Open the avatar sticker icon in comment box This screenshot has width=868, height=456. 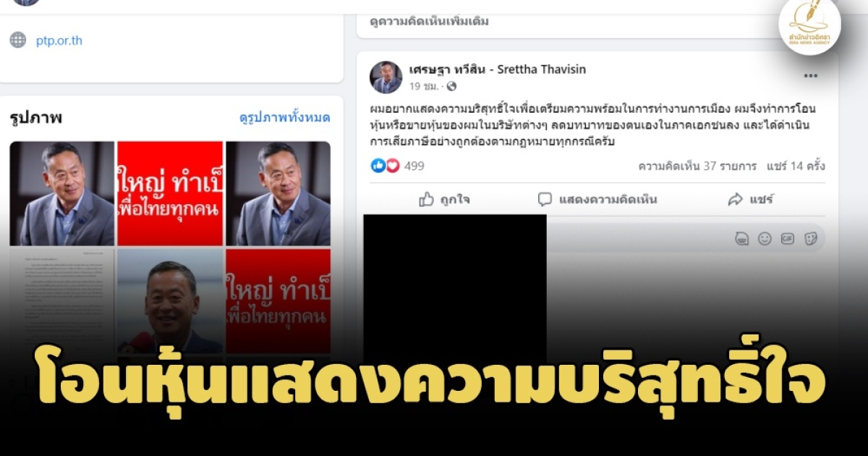(x=741, y=238)
